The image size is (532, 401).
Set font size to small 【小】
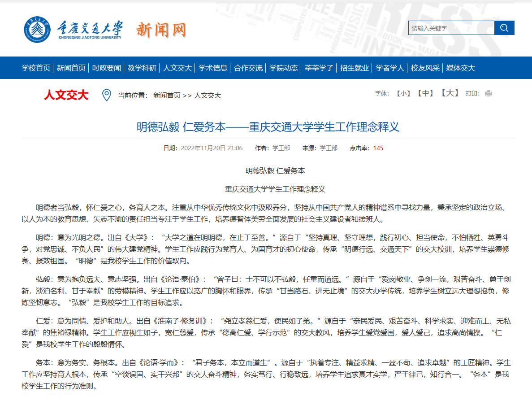pos(403,93)
